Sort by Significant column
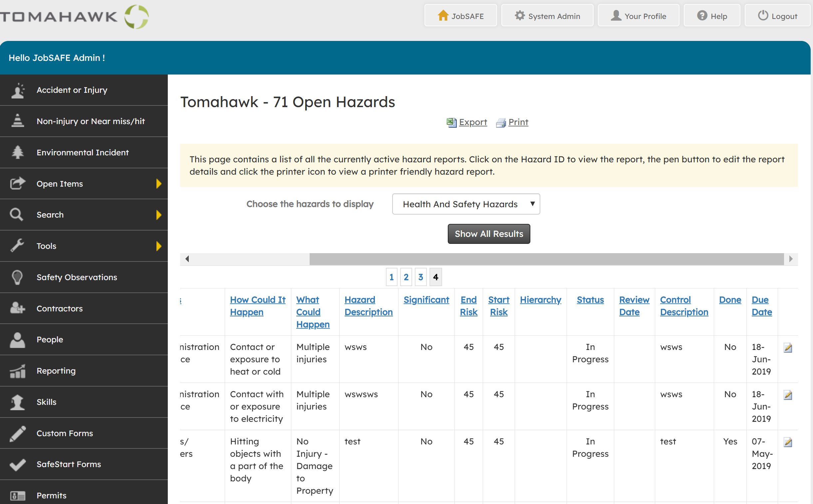This screenshot has width=813, height=504. coord(426,300)
